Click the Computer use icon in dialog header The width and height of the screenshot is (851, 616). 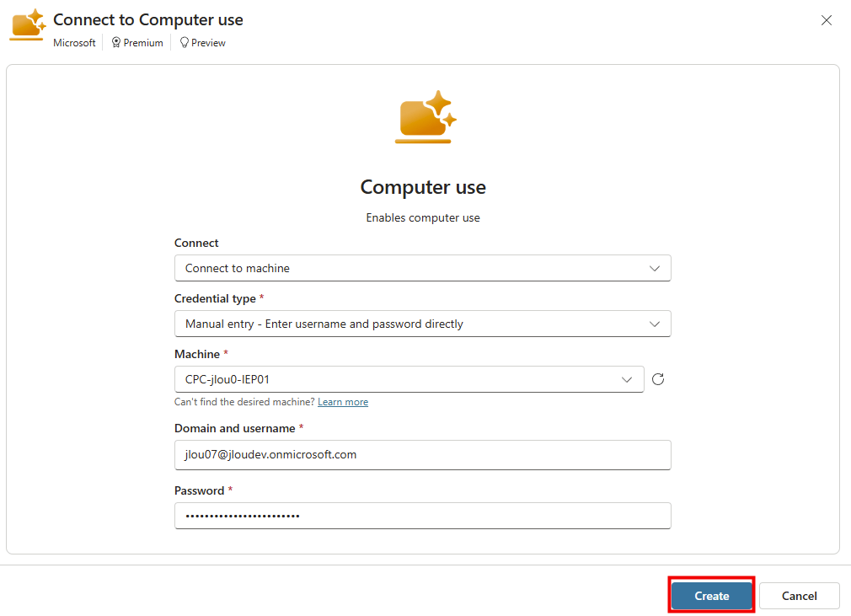click(x=27, y=25)
